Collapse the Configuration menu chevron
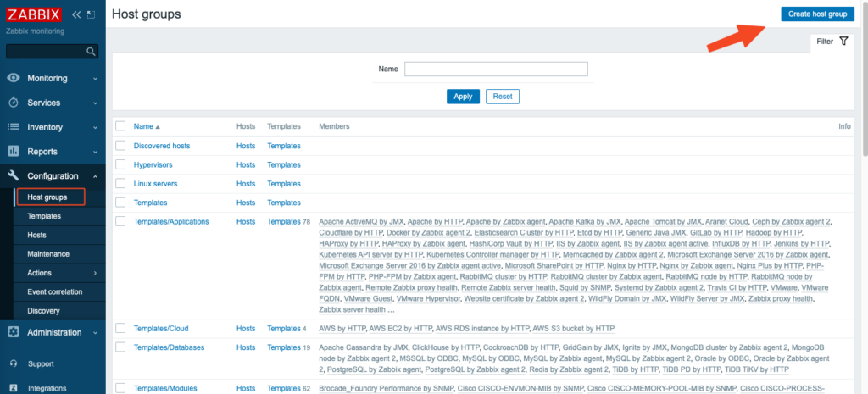 click(95, 176)
